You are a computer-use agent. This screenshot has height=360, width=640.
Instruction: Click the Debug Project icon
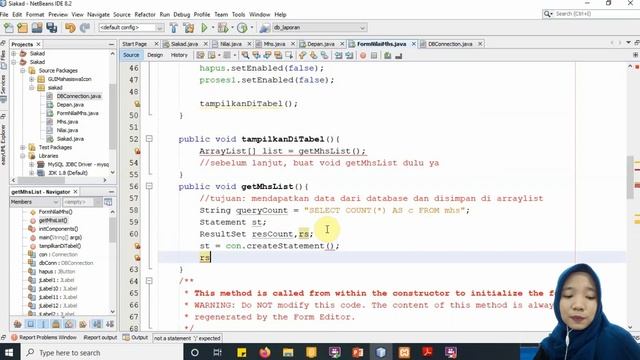click(x=223, y=27)
